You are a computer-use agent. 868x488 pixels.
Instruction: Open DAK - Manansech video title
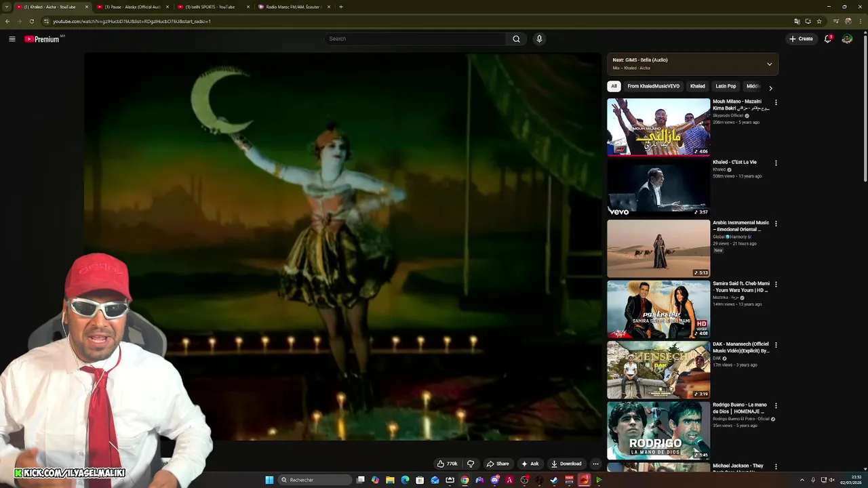click(x=741, y=347)
